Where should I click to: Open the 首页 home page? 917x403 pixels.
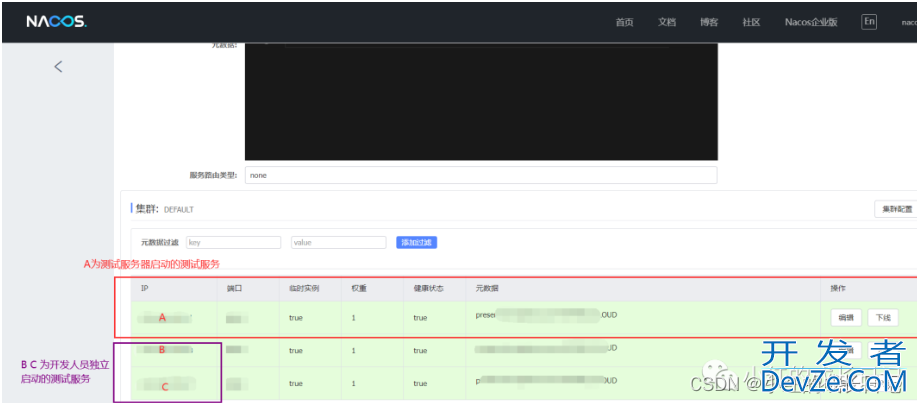point(624,22)
